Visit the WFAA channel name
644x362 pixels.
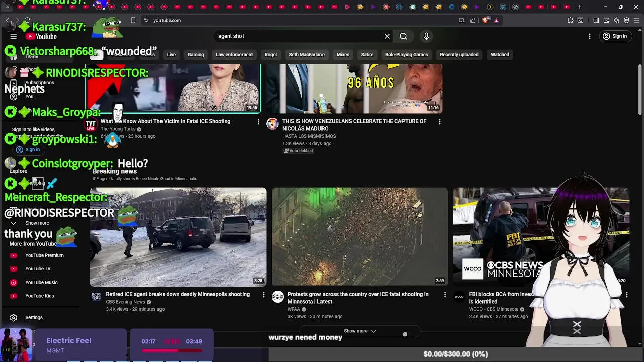tap(294, 309)
